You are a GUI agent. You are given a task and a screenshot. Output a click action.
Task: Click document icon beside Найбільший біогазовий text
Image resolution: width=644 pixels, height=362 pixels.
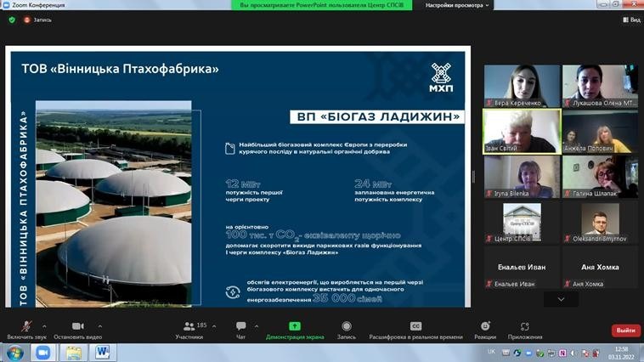(230, 149)
